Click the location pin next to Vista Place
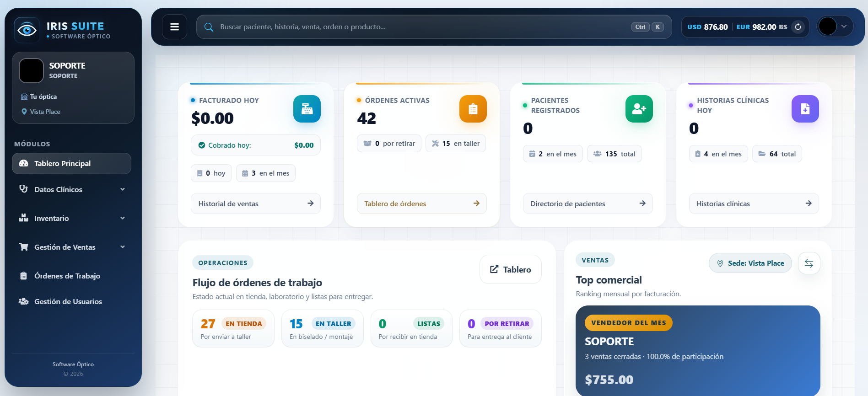Image resolution: width=868 pixels, height=396 pixels. coord(24,112)
